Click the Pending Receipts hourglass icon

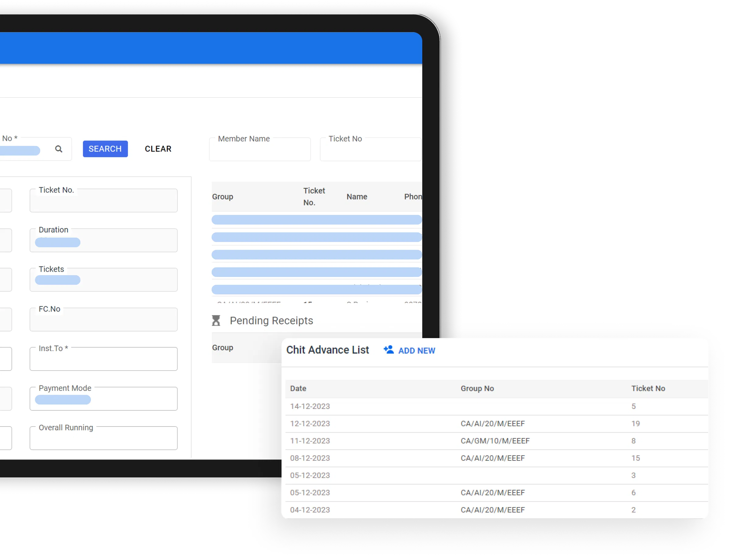click(216, 320)
